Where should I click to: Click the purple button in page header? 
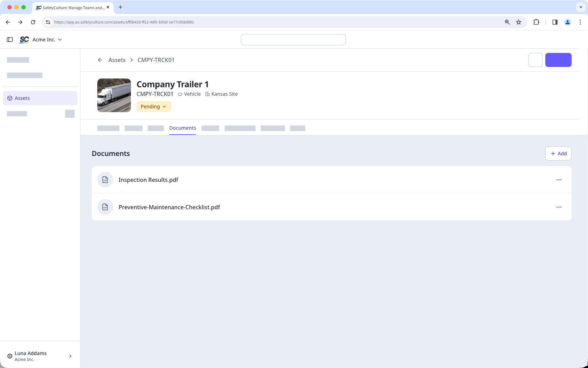558,60
